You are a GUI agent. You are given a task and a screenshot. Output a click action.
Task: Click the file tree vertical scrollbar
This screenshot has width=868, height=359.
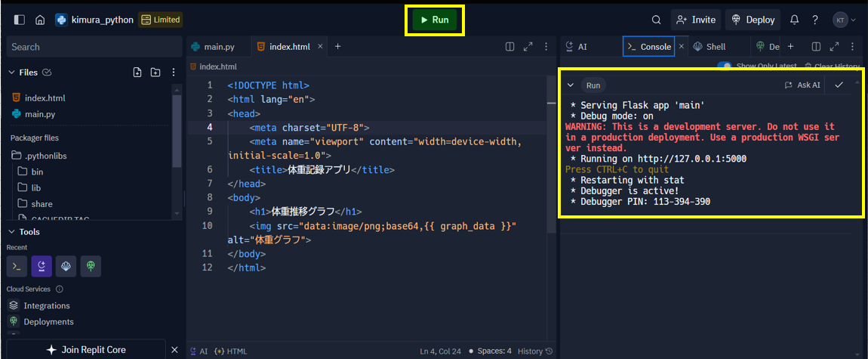tap(177, 130)
